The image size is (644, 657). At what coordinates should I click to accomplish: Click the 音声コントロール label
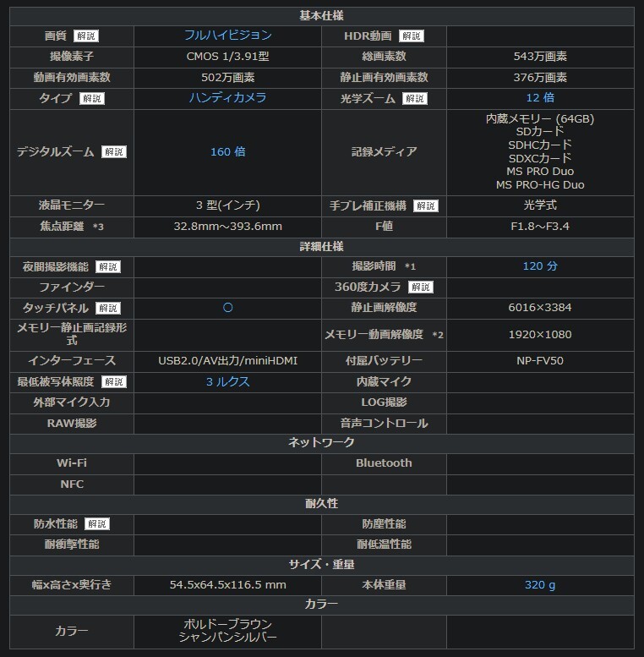384,424
